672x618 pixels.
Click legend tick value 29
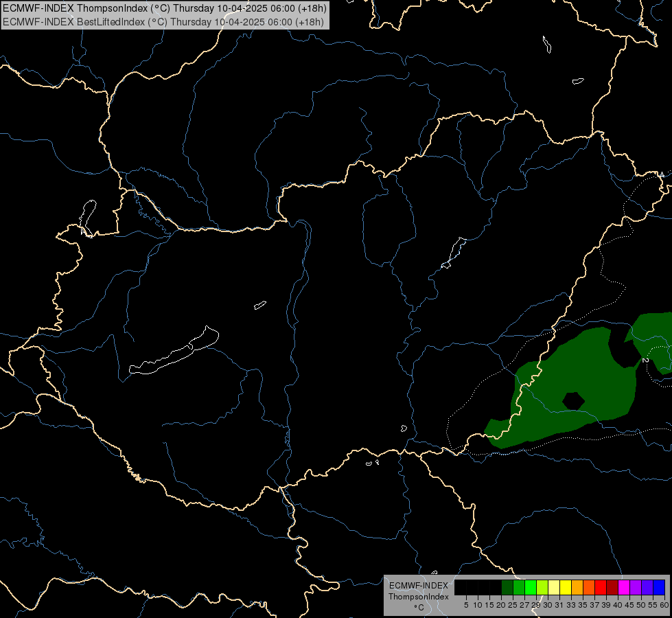536,605
